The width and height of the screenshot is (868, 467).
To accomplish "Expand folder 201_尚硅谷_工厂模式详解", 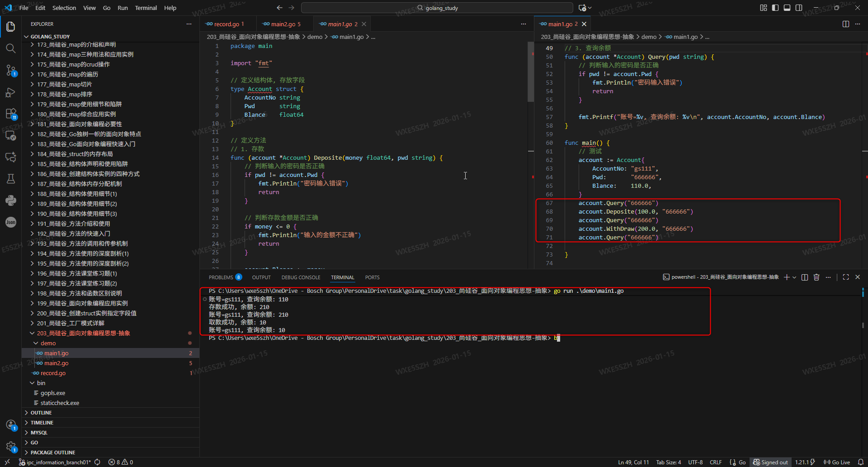I will tap(110, 323).
